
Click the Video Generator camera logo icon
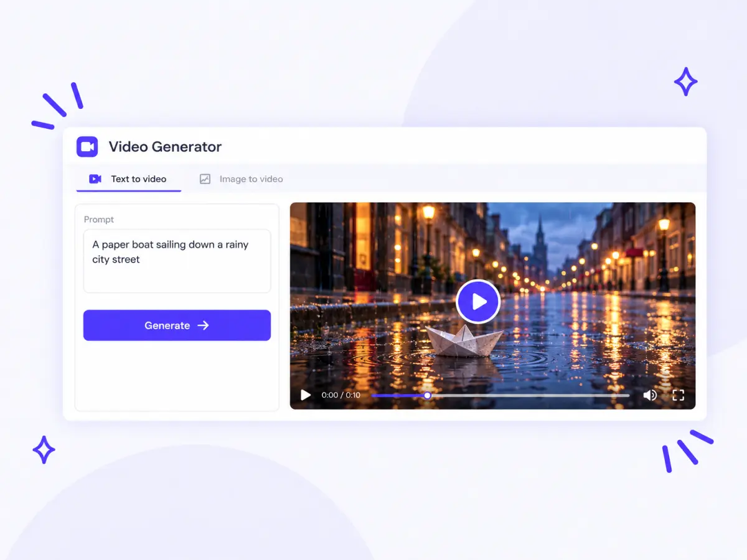(x=87, y=147)
